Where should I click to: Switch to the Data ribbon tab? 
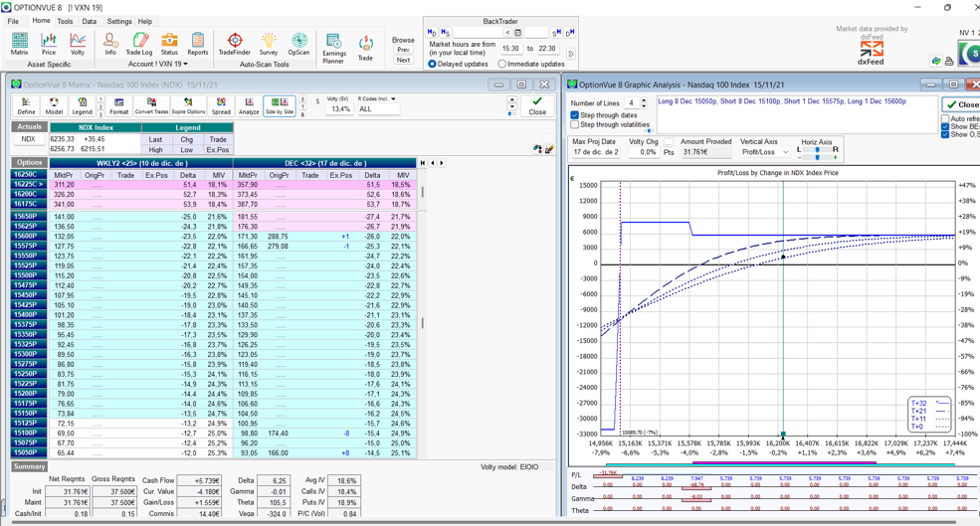90,21
